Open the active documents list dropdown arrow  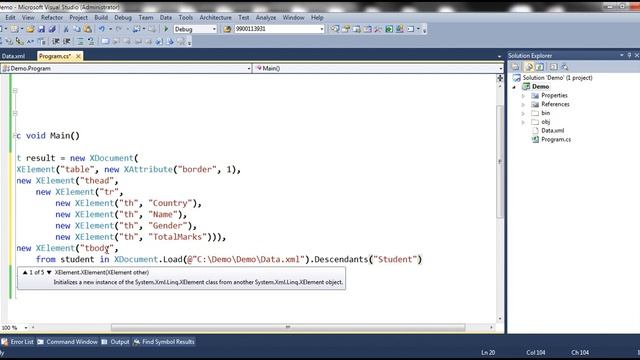coord(499,57)
